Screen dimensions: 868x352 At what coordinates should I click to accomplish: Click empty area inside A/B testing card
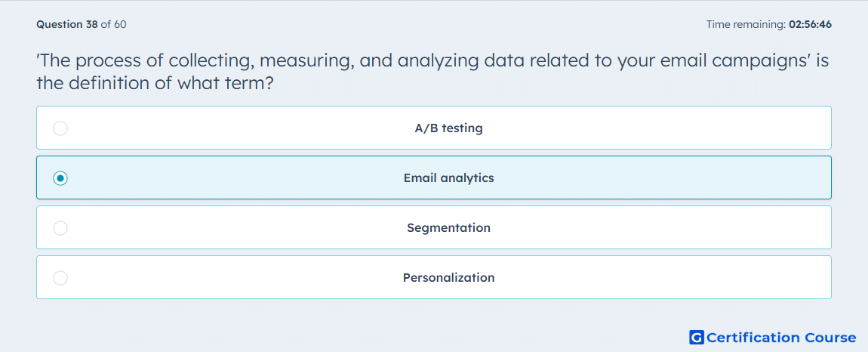(221, 128)
